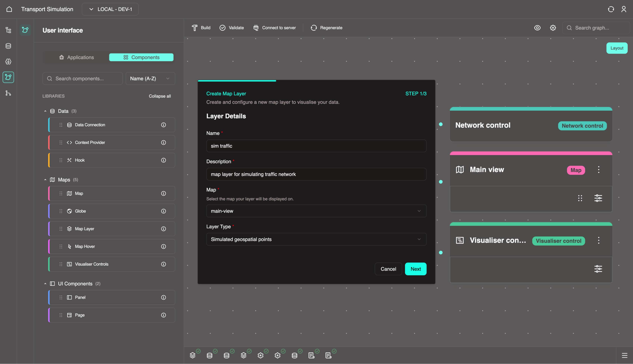Show info for Panel component

[x=163, y=298]
